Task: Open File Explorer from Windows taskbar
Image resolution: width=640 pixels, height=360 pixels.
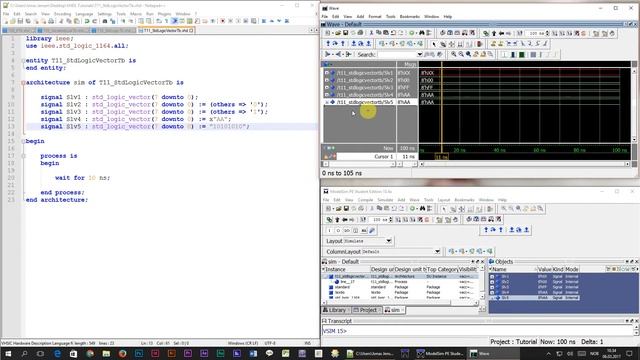Action: pyautogui.click(x=106, y=353)
